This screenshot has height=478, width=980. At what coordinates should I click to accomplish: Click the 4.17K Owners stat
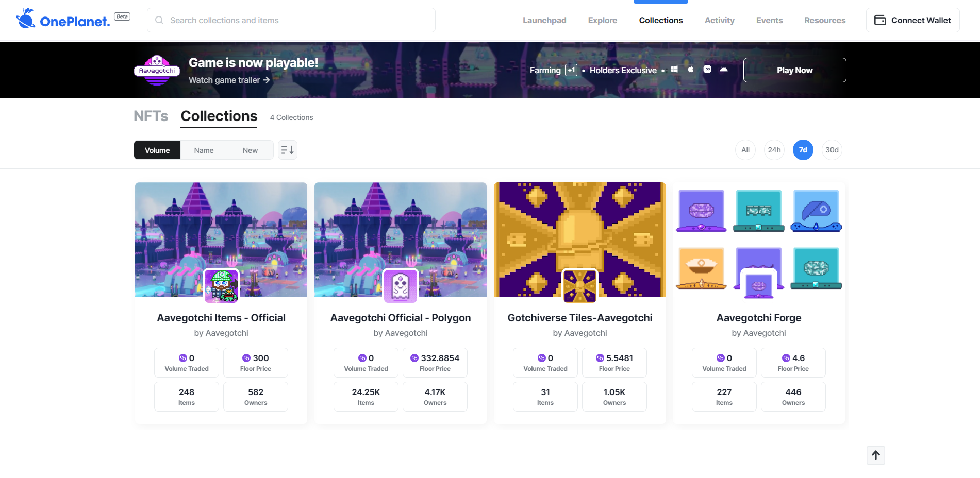435,397
